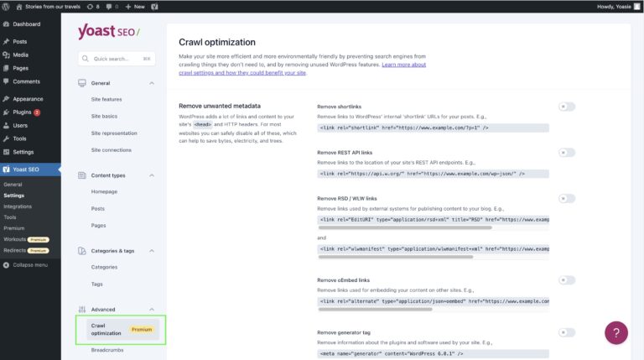Toggle Remove REST API links switch

tap(567, 153)
